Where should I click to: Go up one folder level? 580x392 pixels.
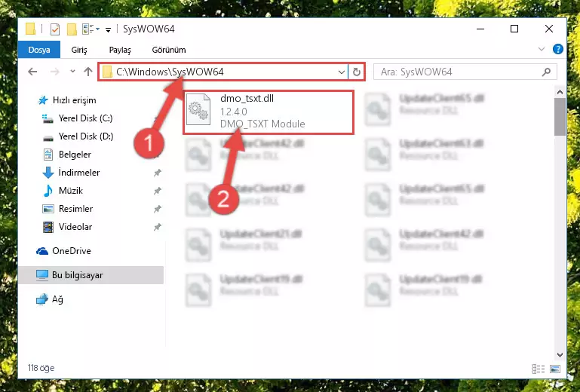point(88,72)
